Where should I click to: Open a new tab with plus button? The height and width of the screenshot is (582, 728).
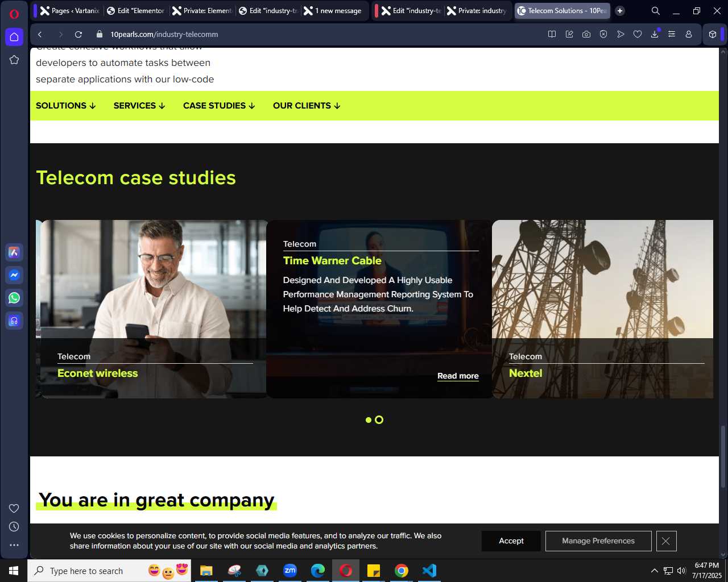coord(620,11)
